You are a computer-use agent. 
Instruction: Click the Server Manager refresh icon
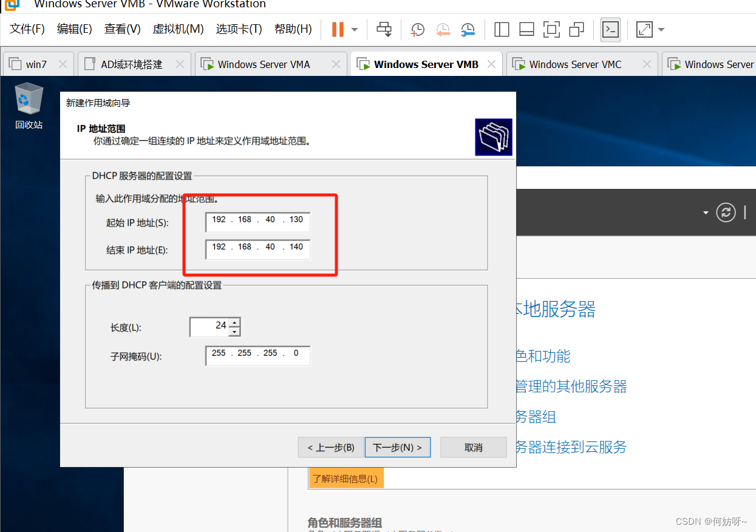pos(726,212)
